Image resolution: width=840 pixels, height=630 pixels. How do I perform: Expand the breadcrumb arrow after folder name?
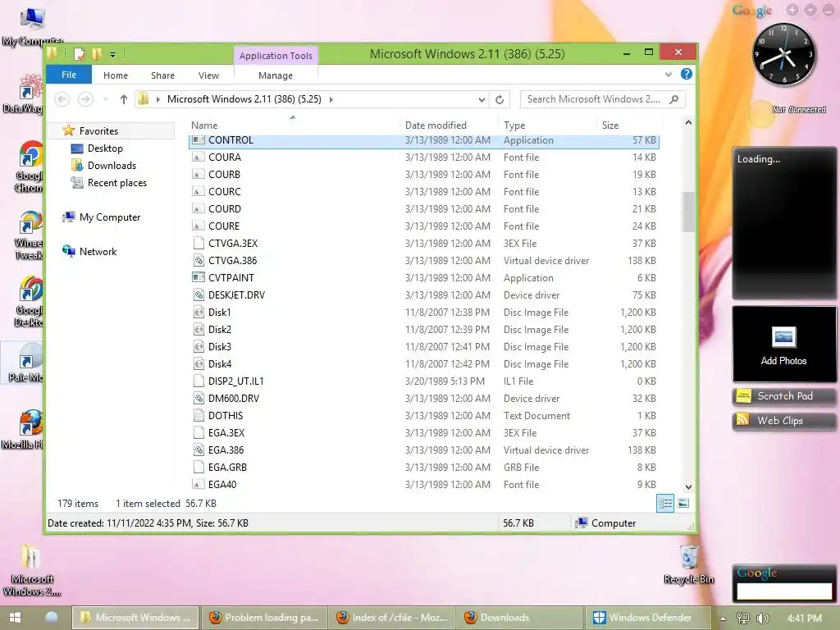point(331,99)
